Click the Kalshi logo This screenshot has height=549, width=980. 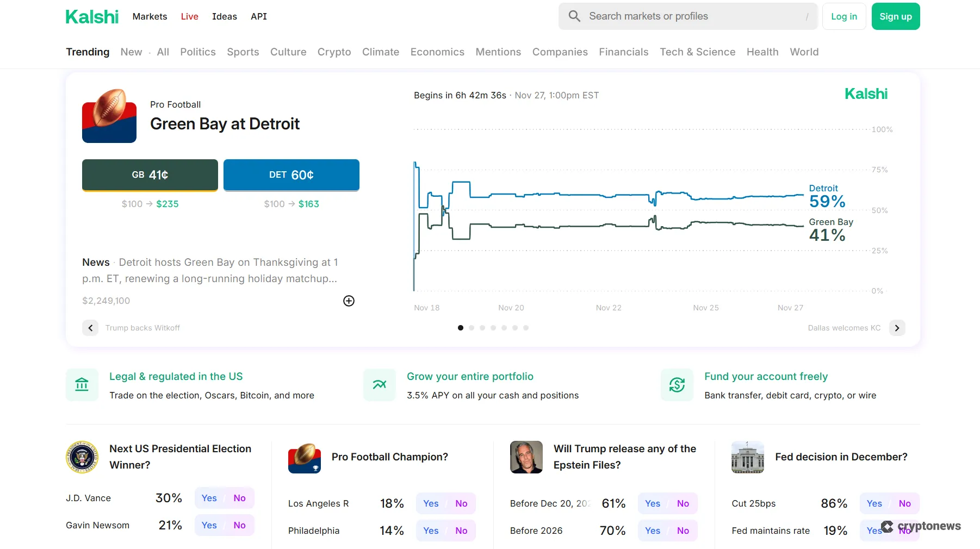(x=91, y=16)
